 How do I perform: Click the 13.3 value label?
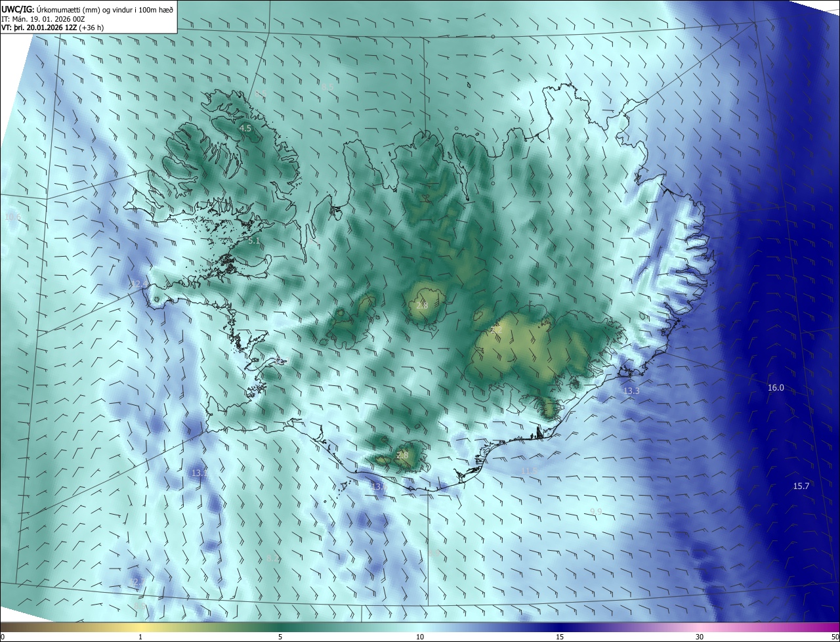tap(631, 391)
